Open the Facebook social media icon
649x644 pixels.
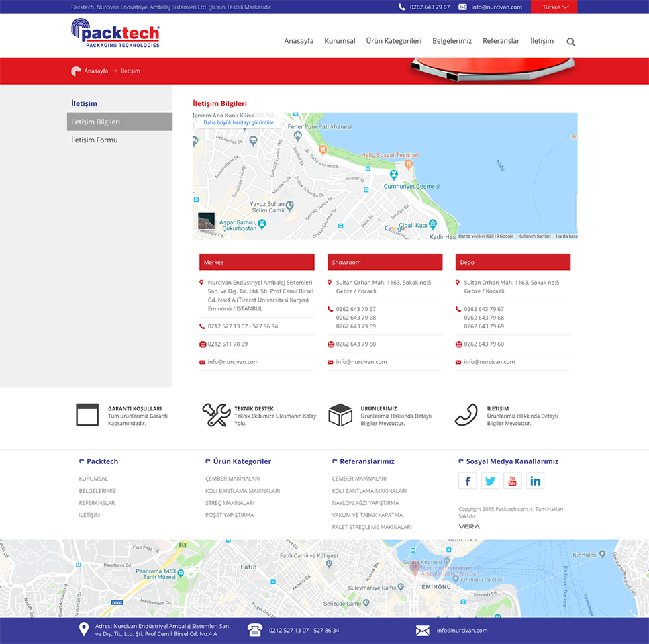467,481
